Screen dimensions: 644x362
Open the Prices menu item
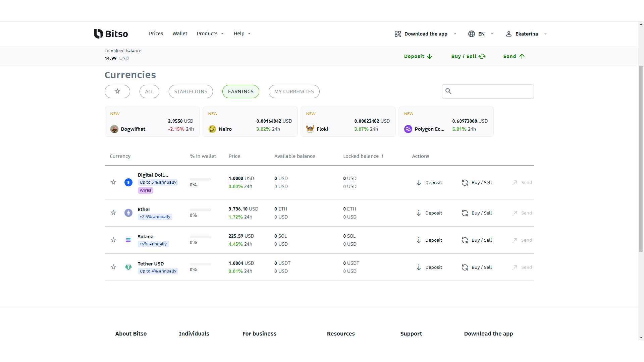(x=156, y=34)
